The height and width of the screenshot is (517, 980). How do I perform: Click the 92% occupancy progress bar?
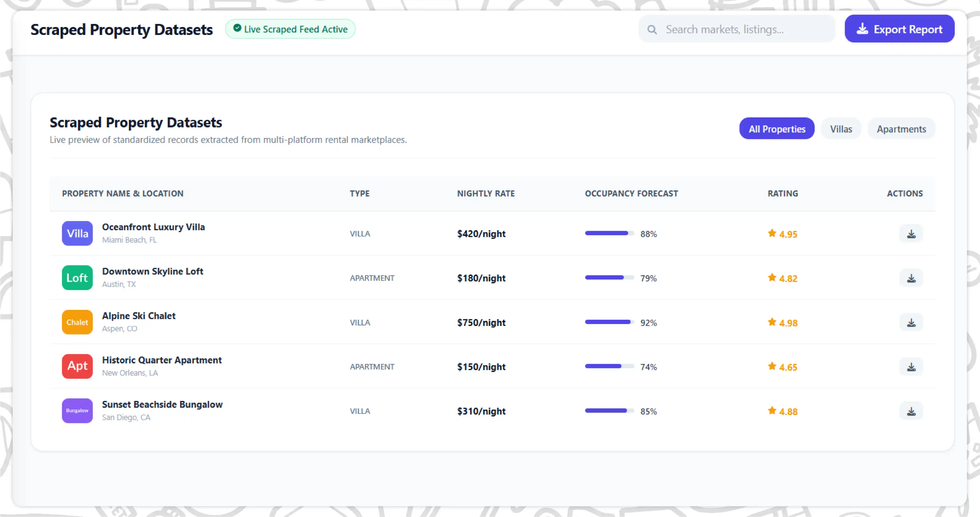click(609, 322)
